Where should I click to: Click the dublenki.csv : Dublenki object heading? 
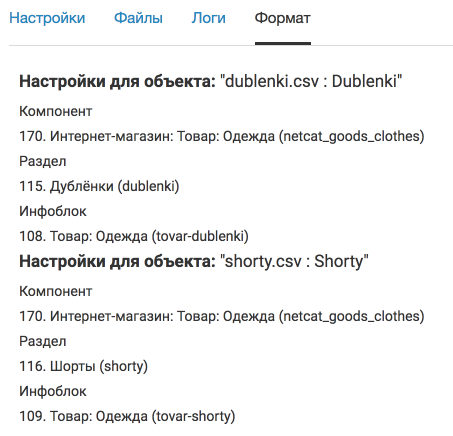[x=211, y=81]
